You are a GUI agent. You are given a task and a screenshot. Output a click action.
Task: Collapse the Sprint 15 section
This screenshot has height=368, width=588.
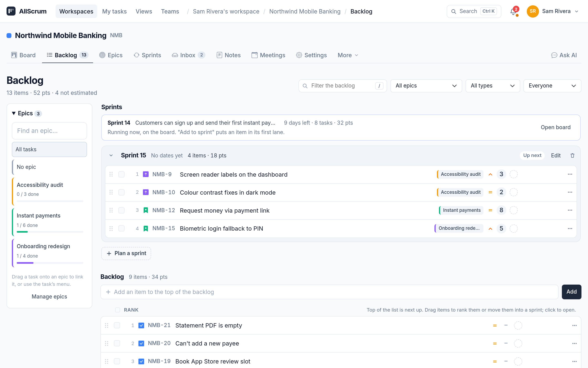coord(111,156)
